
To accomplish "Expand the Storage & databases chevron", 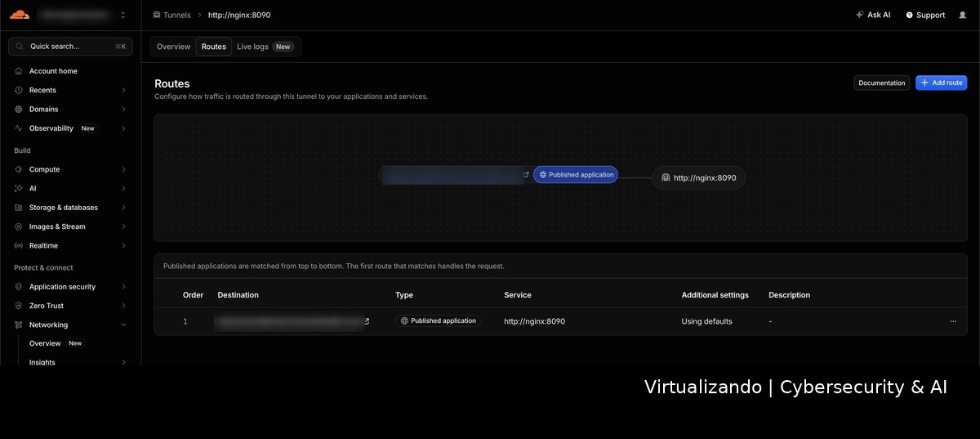I will (123, 208).
